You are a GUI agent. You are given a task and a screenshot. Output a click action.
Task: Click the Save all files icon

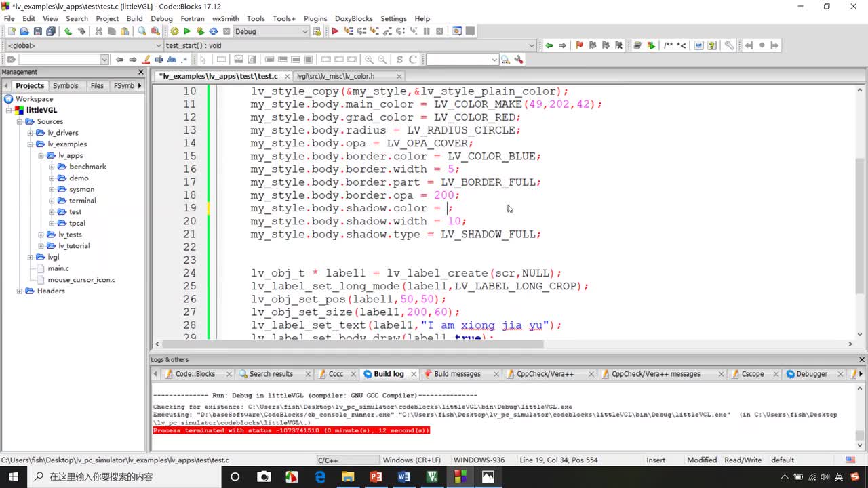click(50, 31)
